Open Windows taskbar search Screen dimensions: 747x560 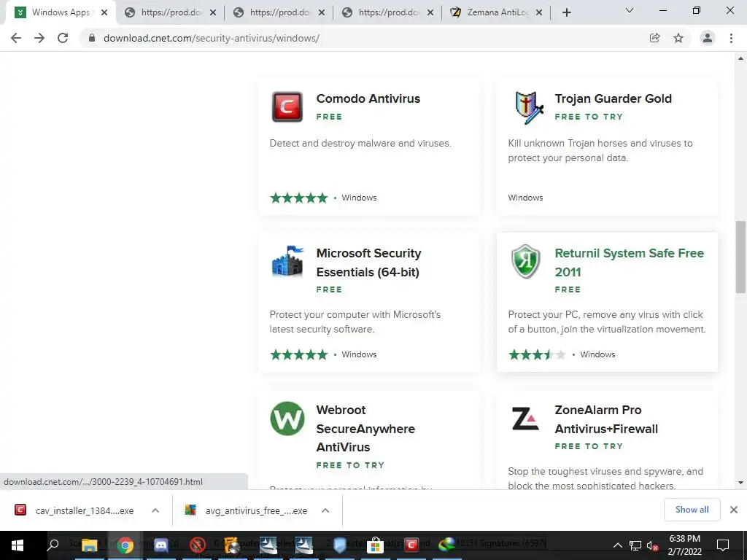pos(53,545)
